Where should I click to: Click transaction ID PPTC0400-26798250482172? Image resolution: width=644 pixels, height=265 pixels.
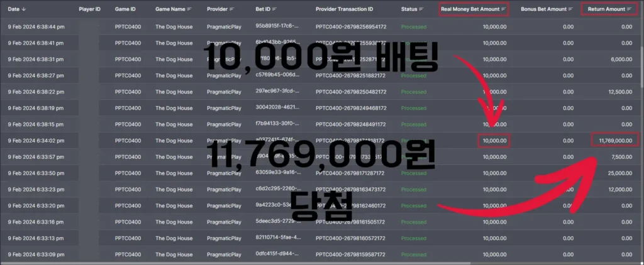pos(351,92)
